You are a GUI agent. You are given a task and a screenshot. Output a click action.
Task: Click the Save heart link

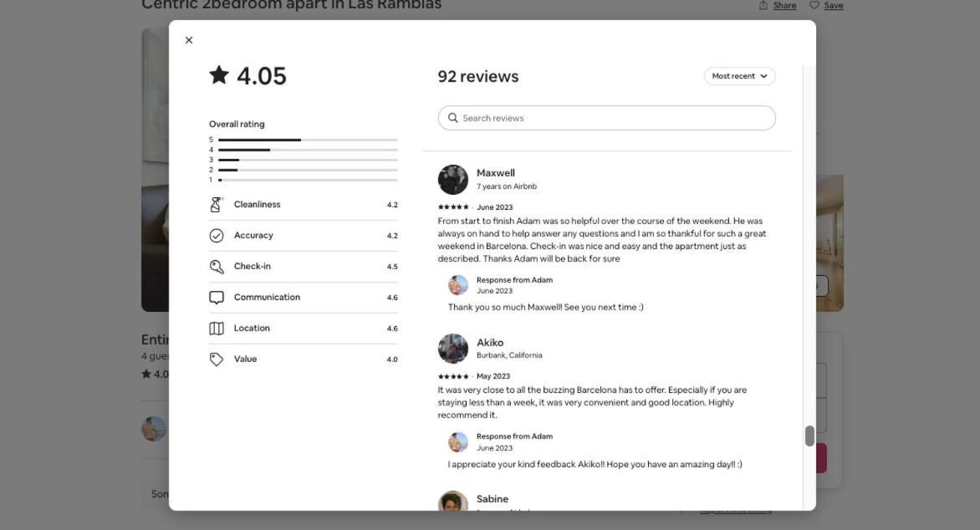[826, 6]
